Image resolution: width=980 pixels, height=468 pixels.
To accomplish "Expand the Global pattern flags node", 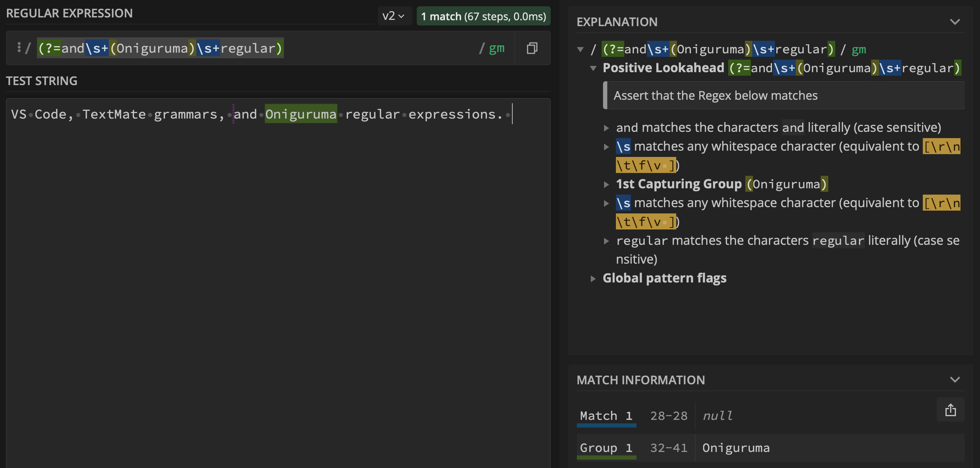I will click(x=593, y=279).
